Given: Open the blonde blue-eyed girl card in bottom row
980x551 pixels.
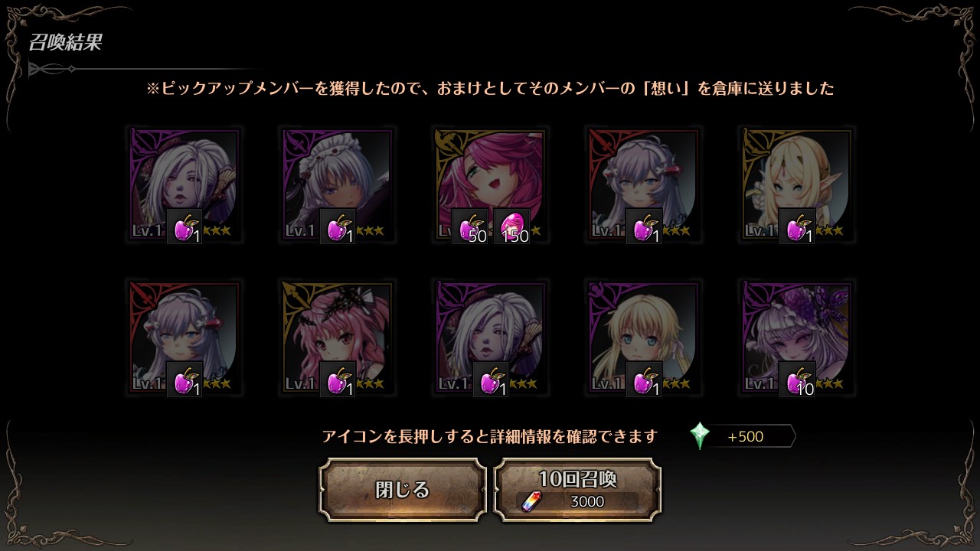Looking at the screenshot, I should point(643,337).
